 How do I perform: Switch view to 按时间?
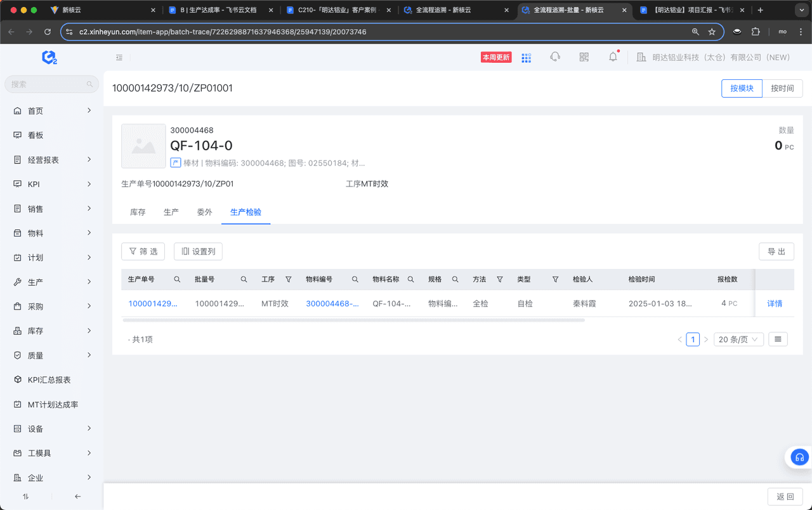tap(782, 88)
